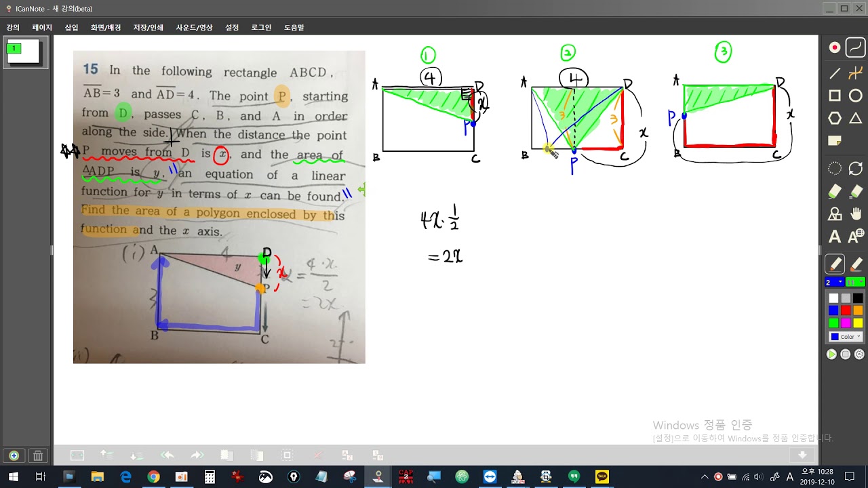868x488 pixels.
Task: Activate the dotted lasso selection tool
Action: pyautogui.click(x=835, y=169)
